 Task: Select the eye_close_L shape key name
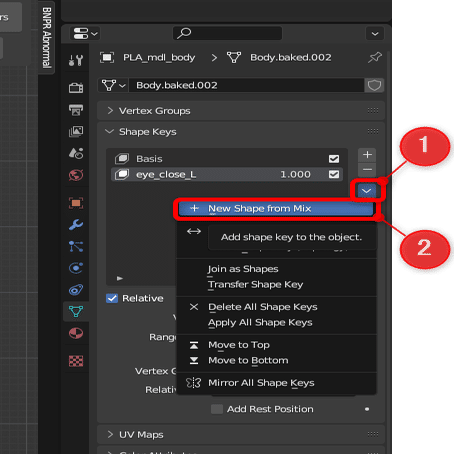click(x=166, y=174)
